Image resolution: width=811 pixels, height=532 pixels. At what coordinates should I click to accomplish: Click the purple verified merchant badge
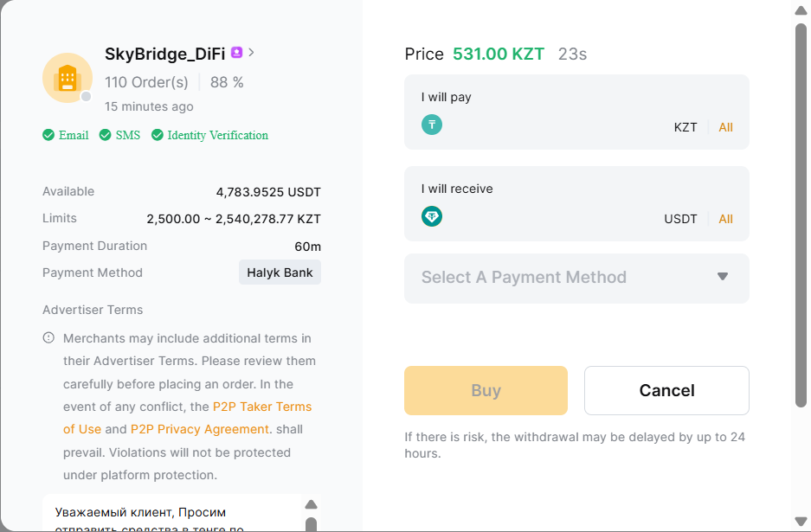237,53
